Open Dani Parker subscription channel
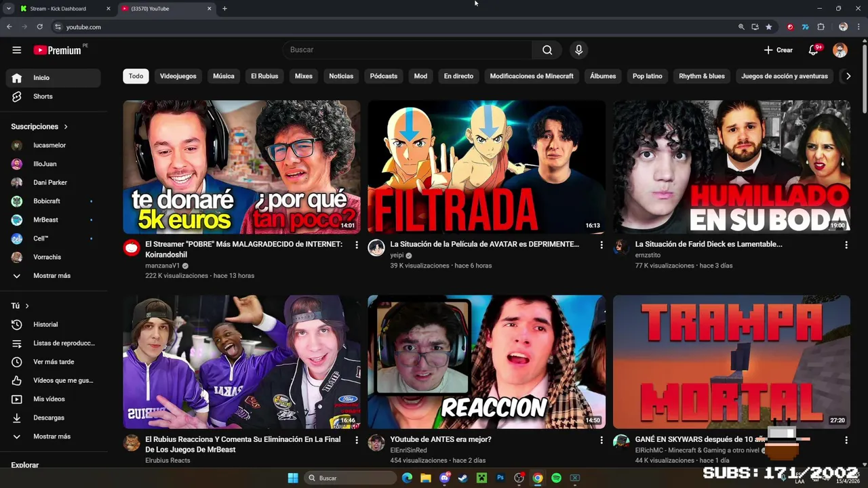 tap(54, 182)
